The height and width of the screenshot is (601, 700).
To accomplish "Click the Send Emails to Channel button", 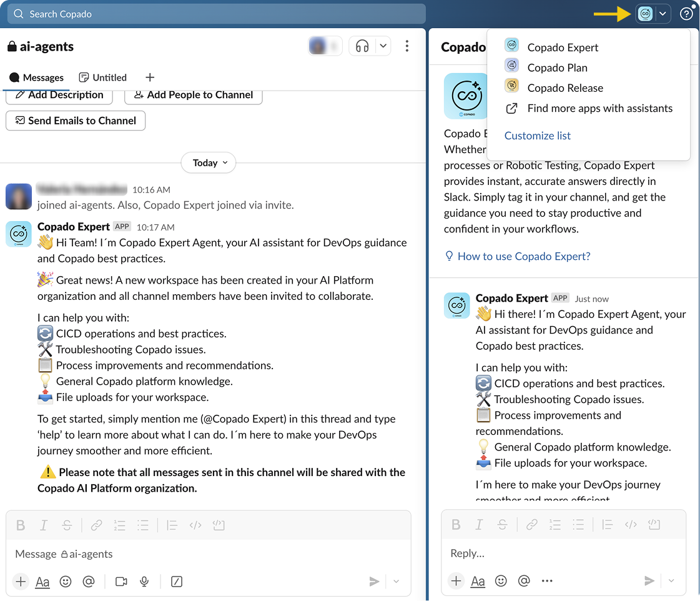I will [76, 121].
